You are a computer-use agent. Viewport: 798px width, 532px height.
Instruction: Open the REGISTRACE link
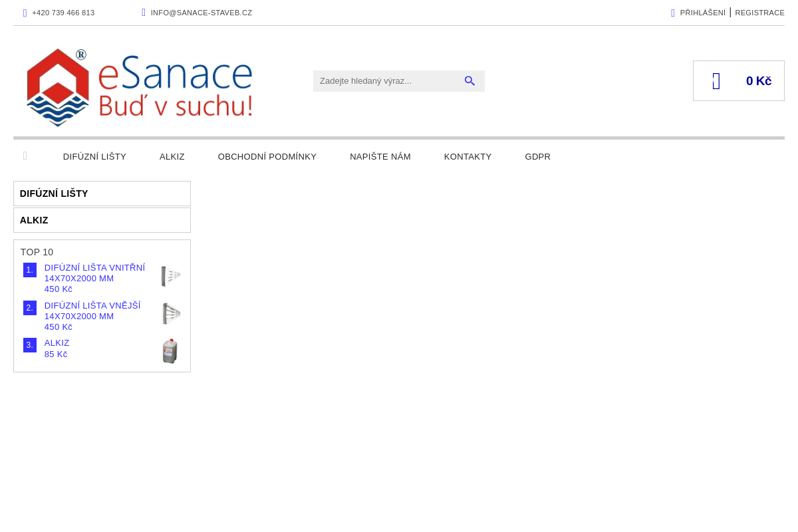pyautogui.click(x=759, y=12)
